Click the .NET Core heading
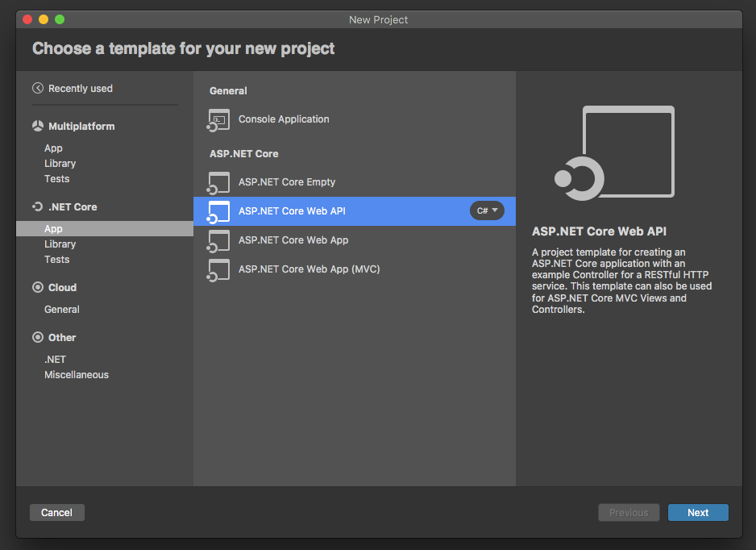Viewport: 756px width, 550px height. [73, 207]
